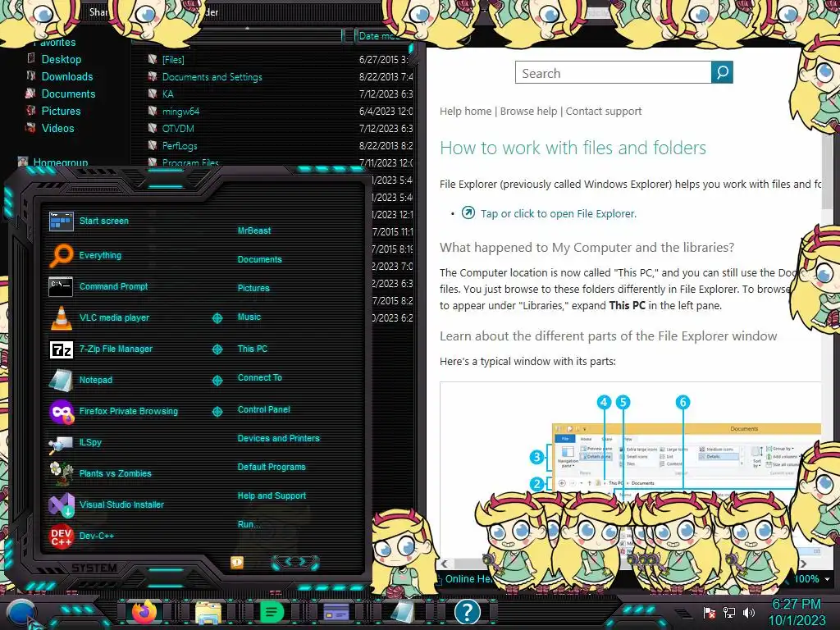
Task: Click the search magnifier button in Help
Action: coord(722,72)
